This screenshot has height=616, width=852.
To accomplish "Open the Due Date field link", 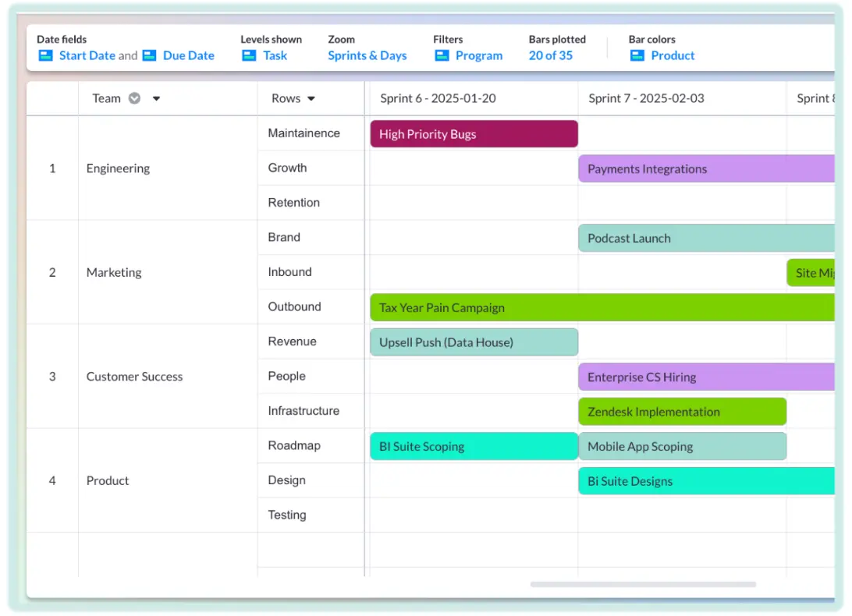I will (x=189, y=55).
